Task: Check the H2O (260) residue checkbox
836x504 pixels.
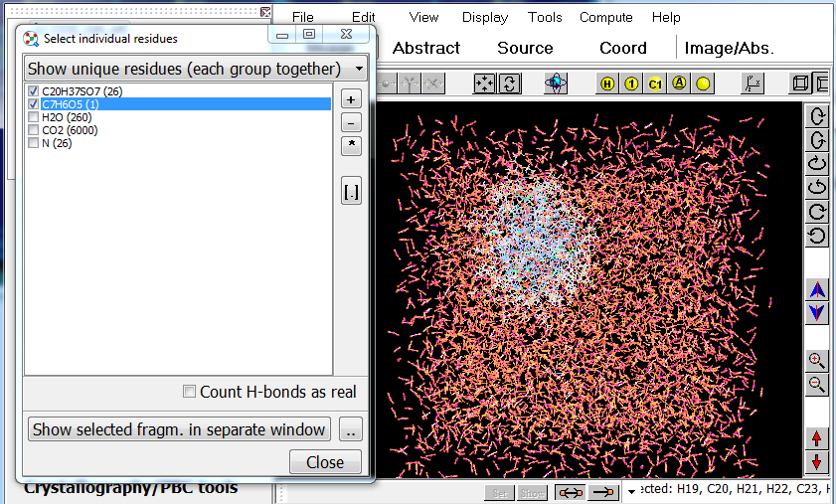Action: click(x=34, y=117)
